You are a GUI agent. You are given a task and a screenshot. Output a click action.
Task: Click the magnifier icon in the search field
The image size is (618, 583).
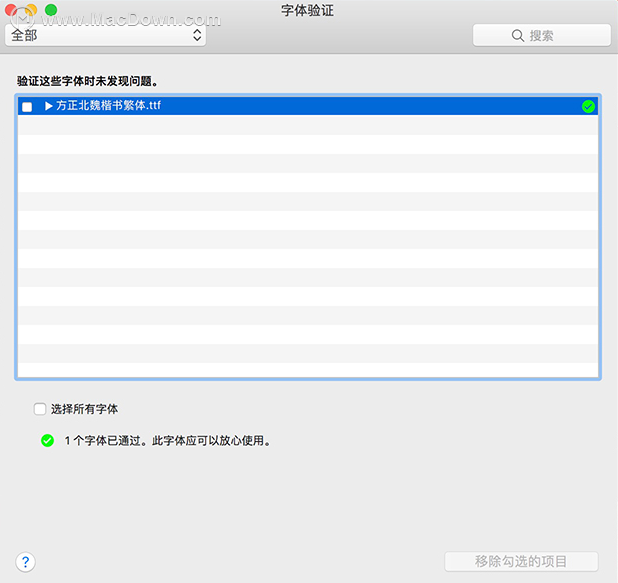[x=517, y=35]
